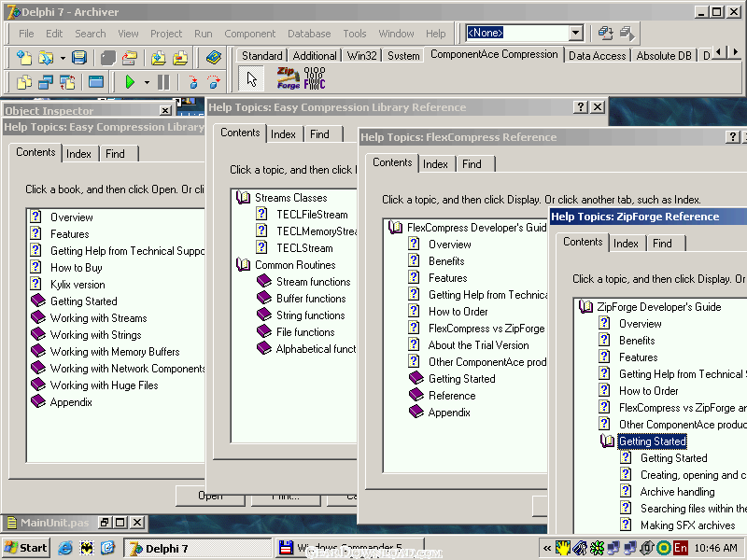Select FlexCompress vs ZipForge in FlexCompress help
The width and height of the screenshot is (747, 560).
[486, 329]
